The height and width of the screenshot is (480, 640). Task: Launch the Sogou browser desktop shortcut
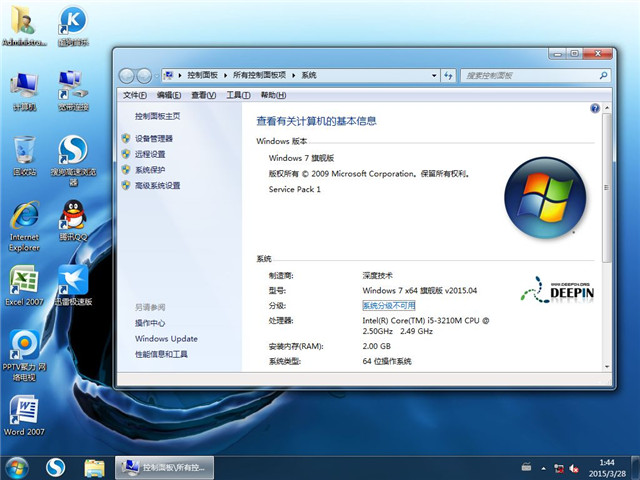73,160
